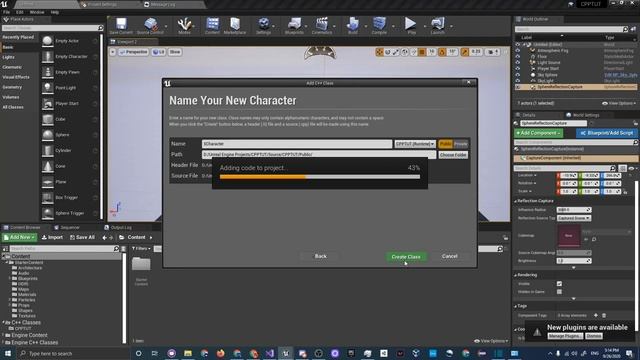640x360 pixels.
Task: Click the Back button in dialog
Action: pos(321,256)
